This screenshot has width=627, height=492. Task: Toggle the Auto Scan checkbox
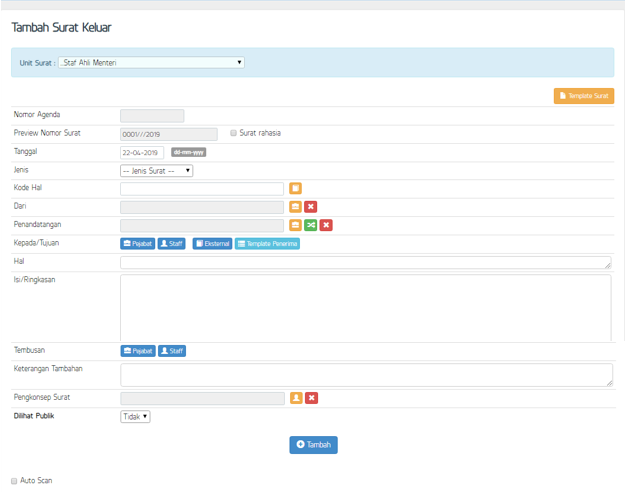14,481
